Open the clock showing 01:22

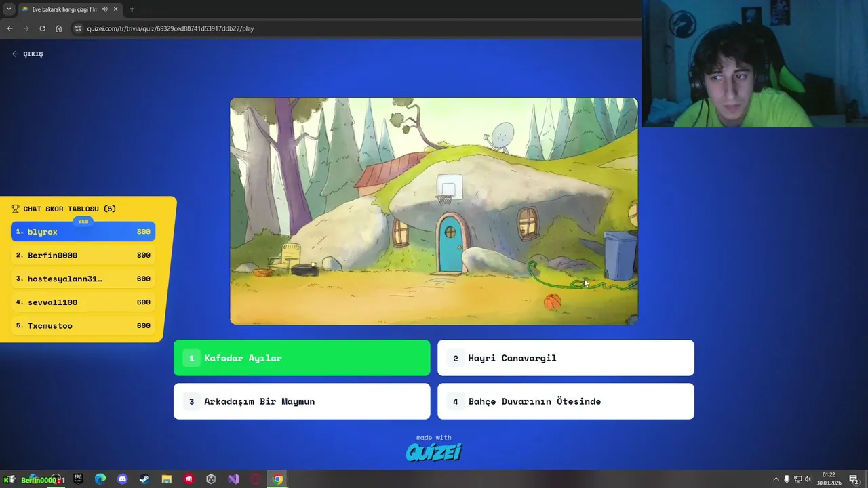click(829, 479)
